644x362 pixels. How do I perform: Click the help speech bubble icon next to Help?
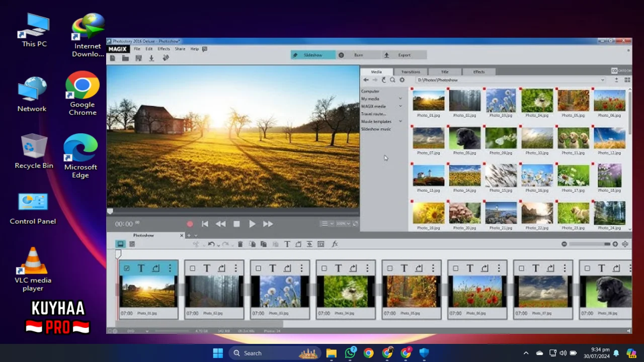(205, 49)
